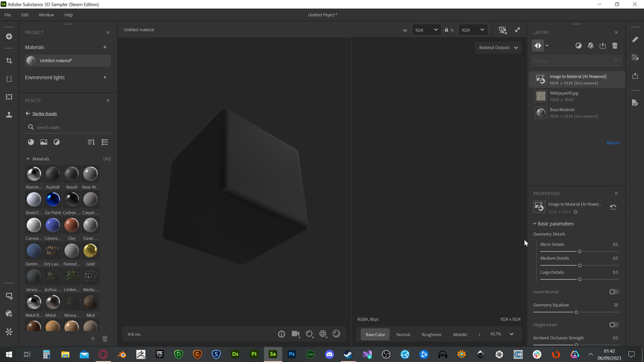Screen dimensions: 644x362
Task: Open the width resolution dropdown
Action: [x=427, y=30]
